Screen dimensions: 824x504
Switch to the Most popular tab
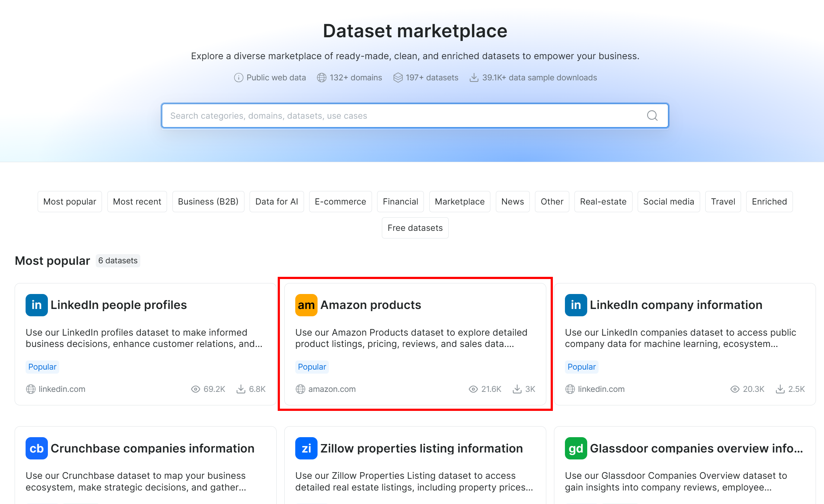(x=69, y=201)
